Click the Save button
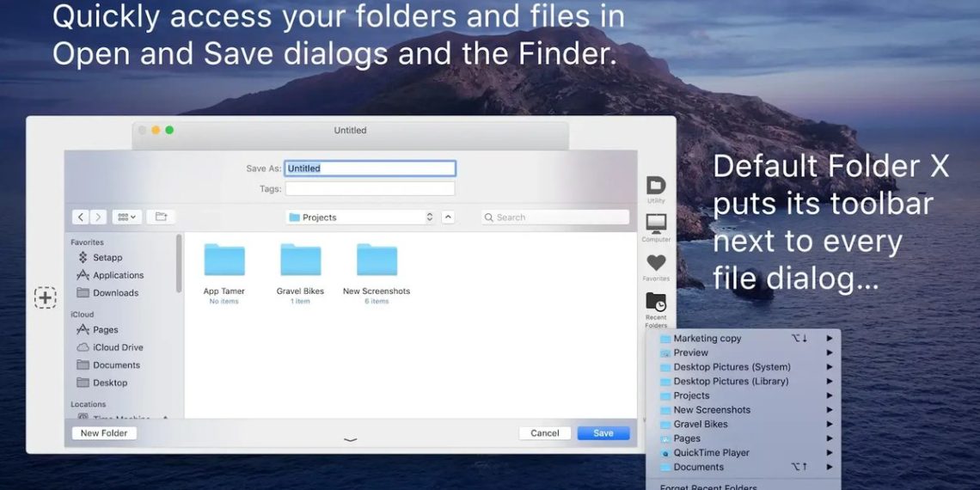 click(603, 433)
